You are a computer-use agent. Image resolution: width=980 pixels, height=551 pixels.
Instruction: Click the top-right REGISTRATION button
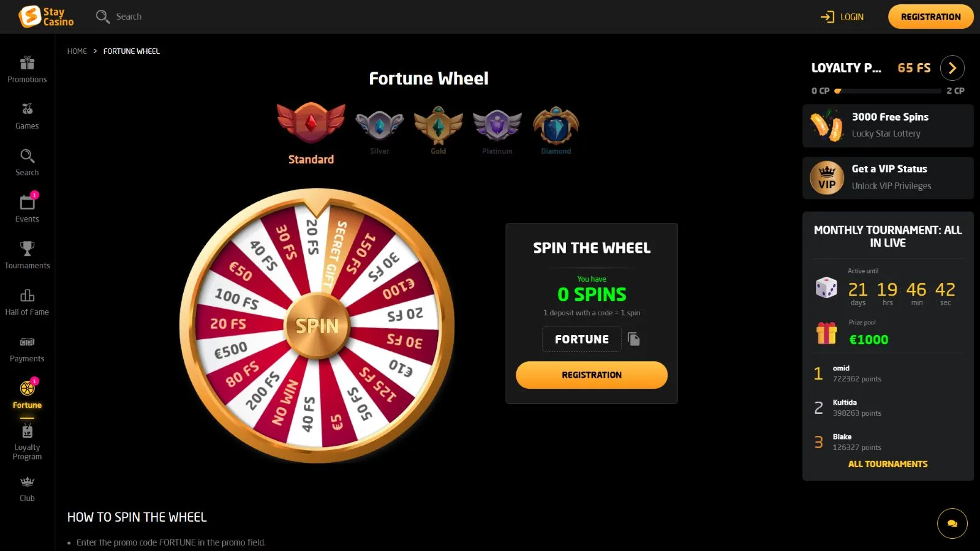[x=931, y=17]
